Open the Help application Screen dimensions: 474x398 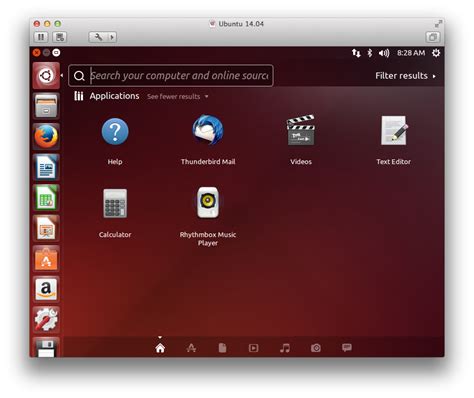pos(115,132)
